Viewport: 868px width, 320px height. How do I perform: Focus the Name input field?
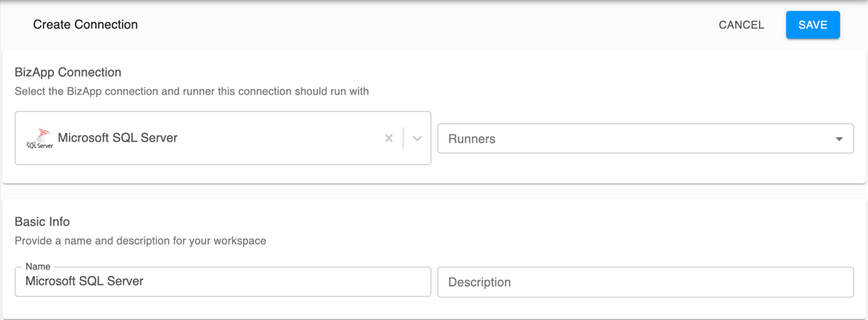pos(222,282)
